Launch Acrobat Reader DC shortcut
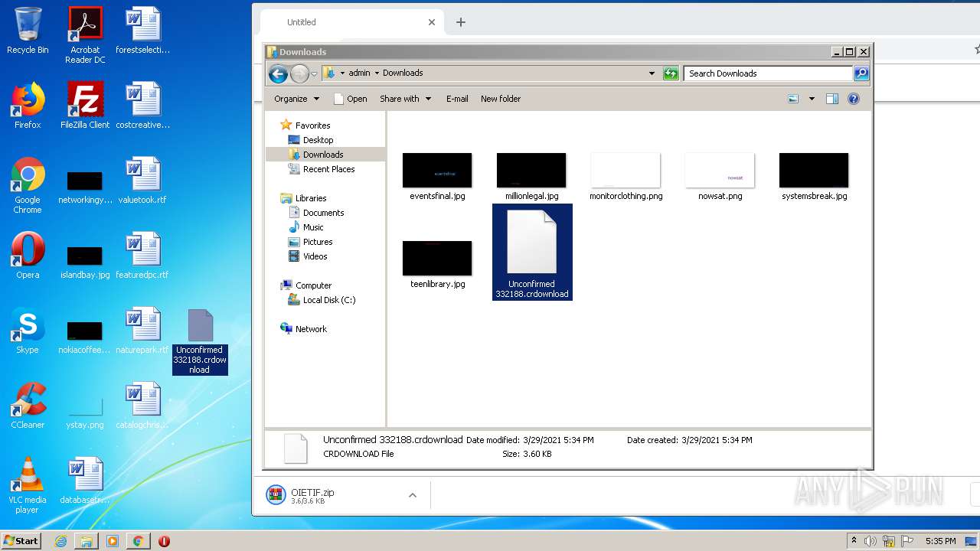Viewport: 980px width, 551px height. coord(85,35)
